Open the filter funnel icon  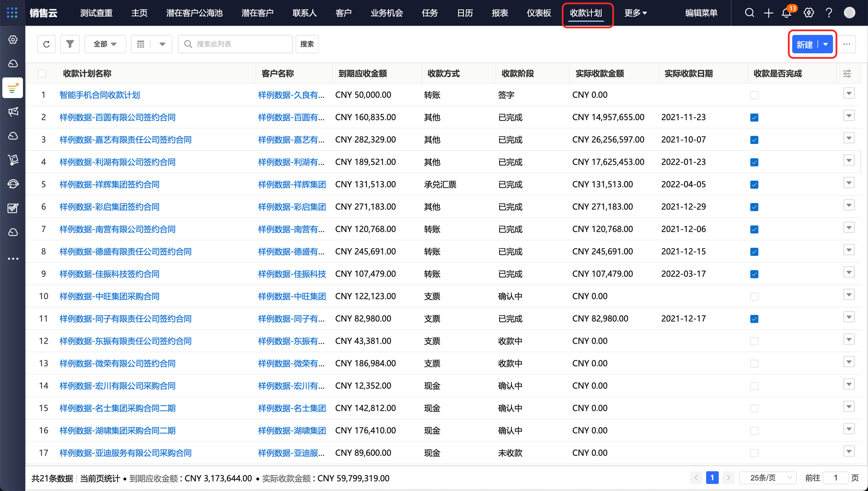coord(70,44)
